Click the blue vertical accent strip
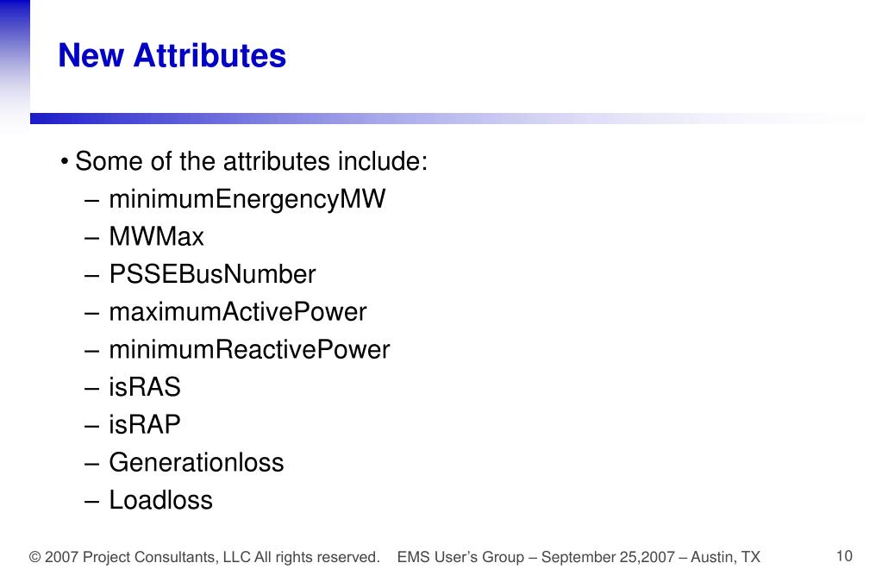 [15, 65]
